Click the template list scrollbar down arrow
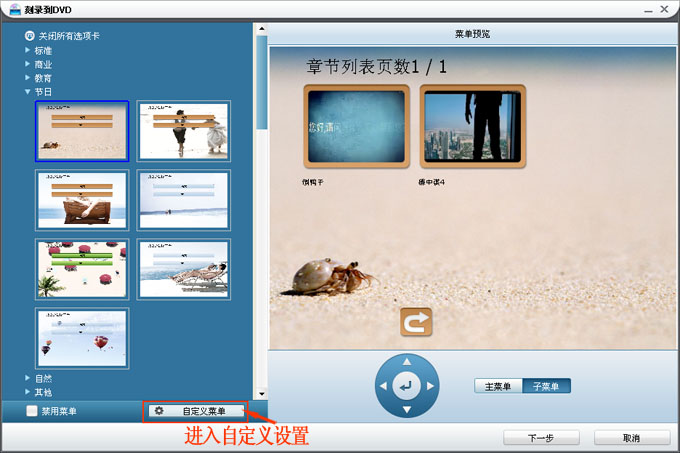The image size is (680, 453). coord(262,394)
